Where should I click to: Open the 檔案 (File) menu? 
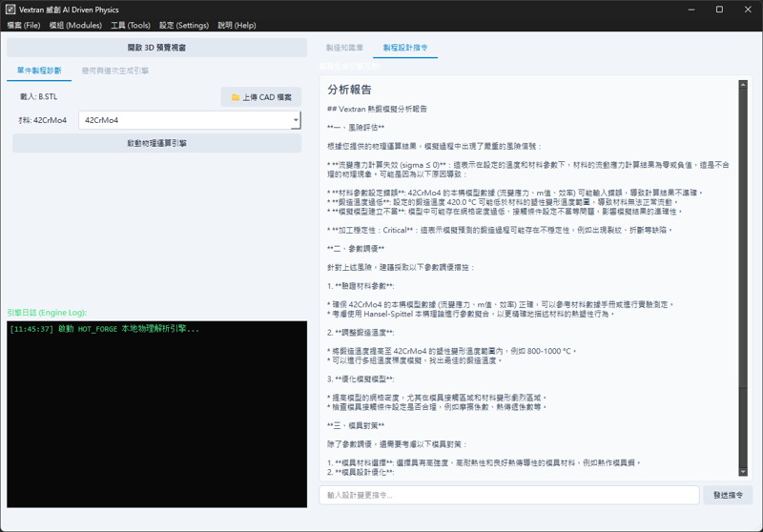tap(27, 26)
